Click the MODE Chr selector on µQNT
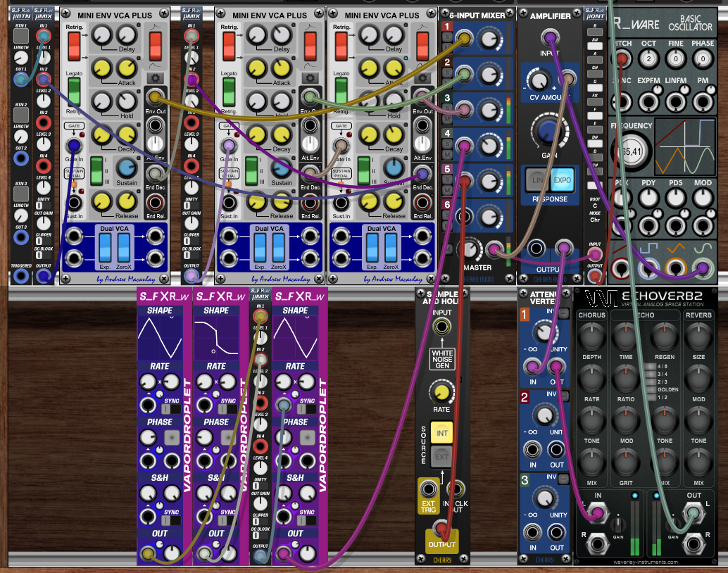The image size is (728, 573). point(595,220)
